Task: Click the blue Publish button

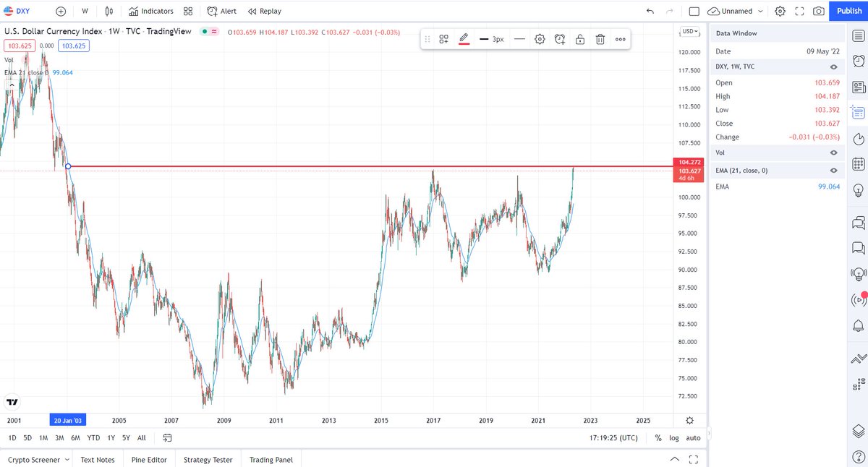Action: 848,11
